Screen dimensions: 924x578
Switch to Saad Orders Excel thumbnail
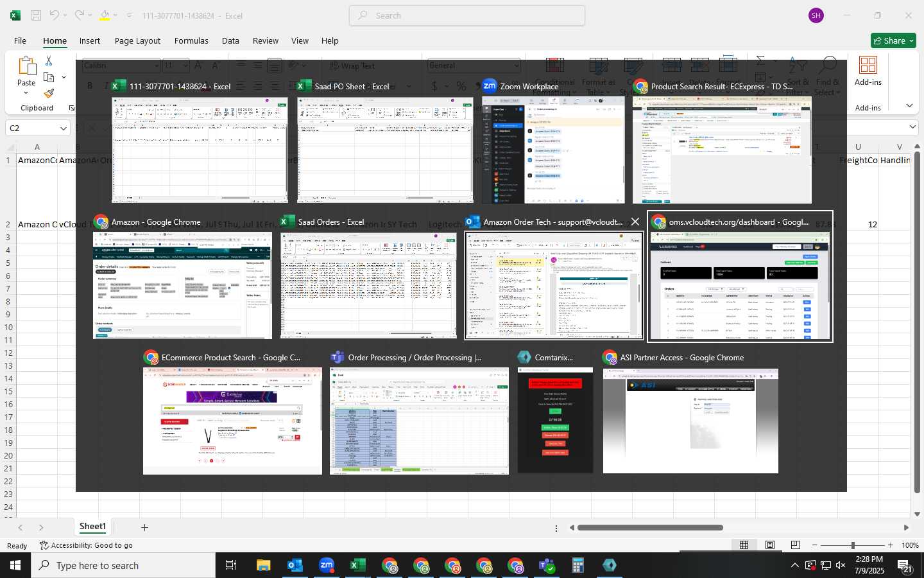[368, 285]
